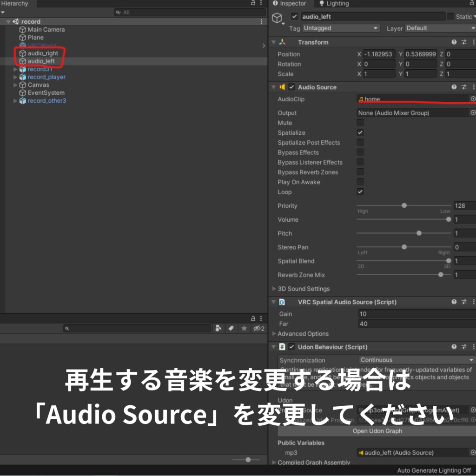The width and height of the screenshot is (476, 476).
Task: Click Gain value field
Action: pos(417,314)
